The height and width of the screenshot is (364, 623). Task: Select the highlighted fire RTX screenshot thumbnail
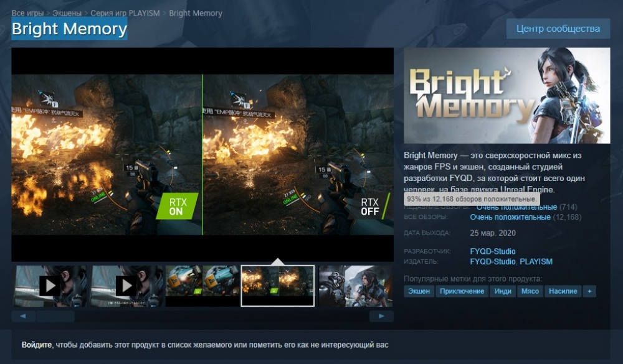(x=278, y=286)
